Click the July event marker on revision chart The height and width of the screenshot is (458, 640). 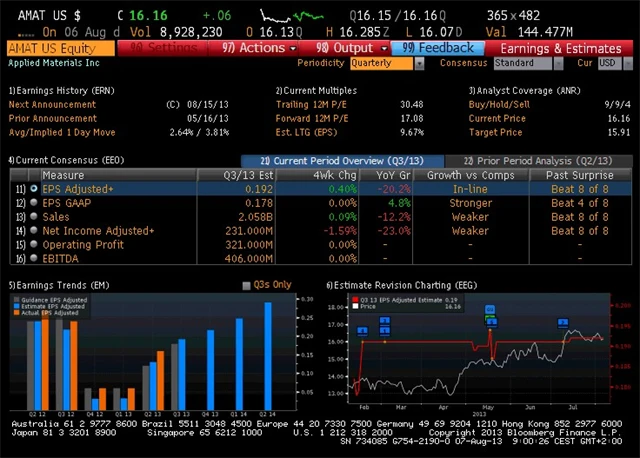point(563,322)
